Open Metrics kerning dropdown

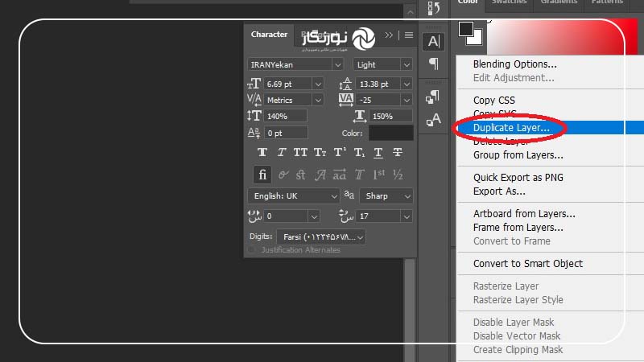click(x=318, y=100)
